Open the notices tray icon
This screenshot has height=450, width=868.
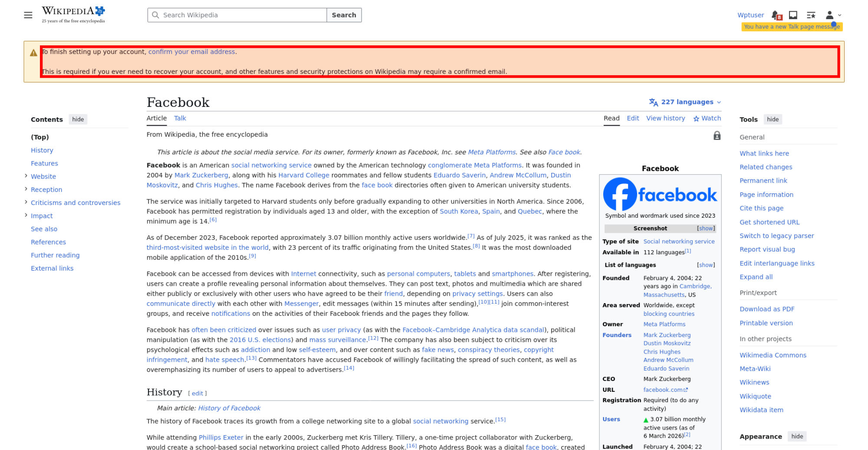coord(793,15)
